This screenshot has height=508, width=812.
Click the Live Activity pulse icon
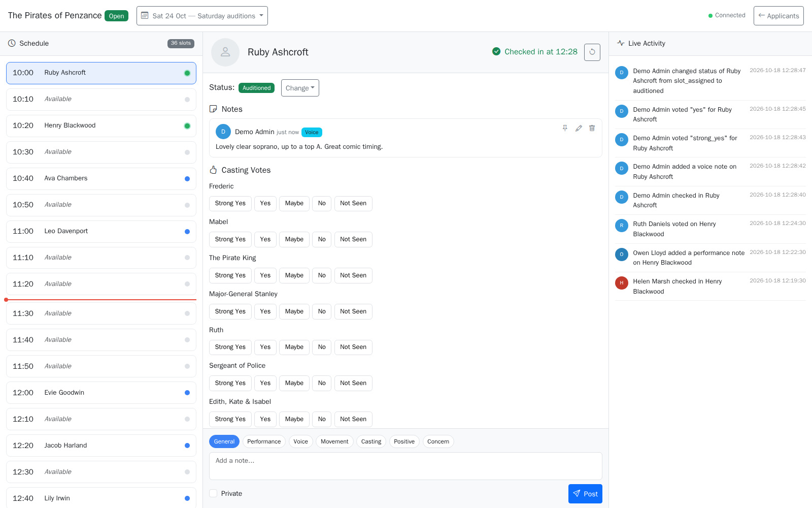point(621,43)
